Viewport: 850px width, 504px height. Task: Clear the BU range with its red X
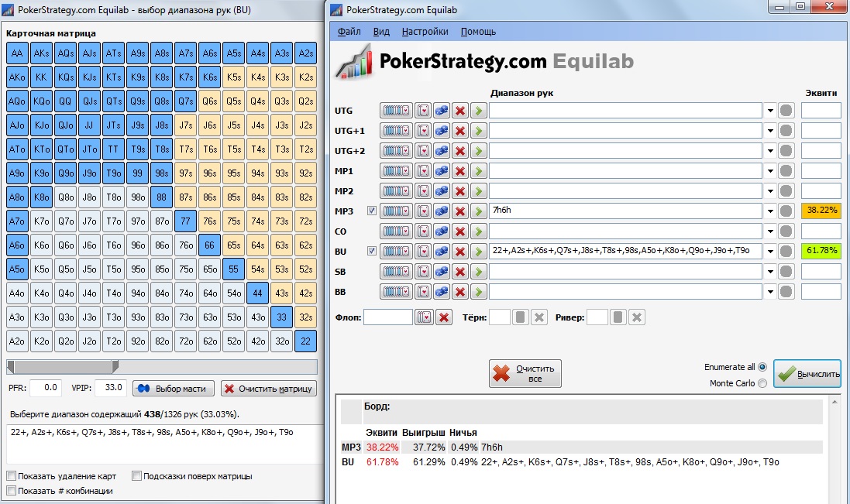tap(460, 251)
